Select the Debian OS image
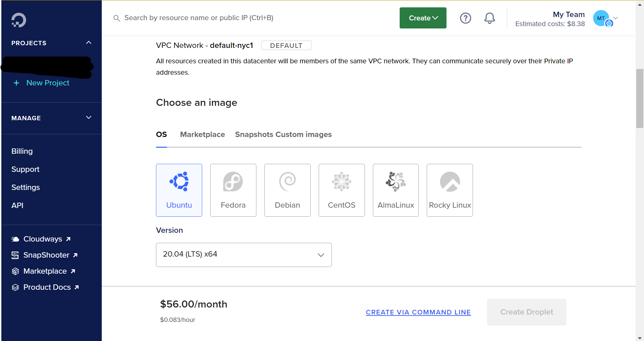 pyautogui.click(x=288, y=190)
